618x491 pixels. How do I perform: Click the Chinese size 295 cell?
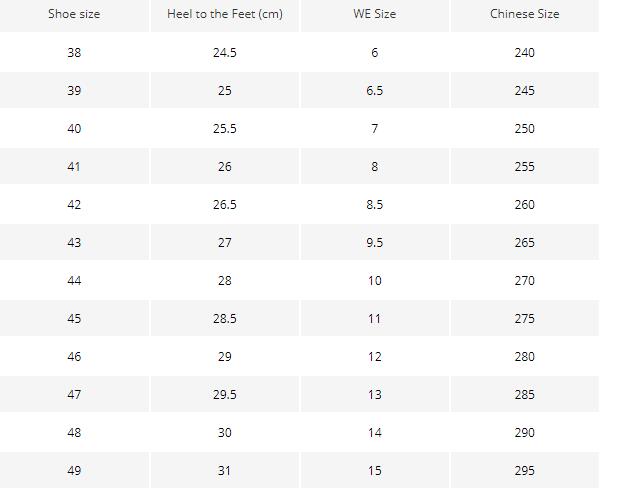tap(524, 470)
